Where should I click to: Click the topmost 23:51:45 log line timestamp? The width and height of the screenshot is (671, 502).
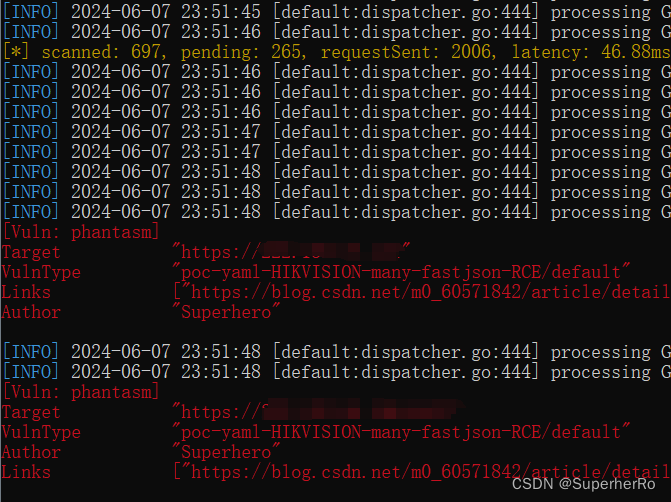pos(166,12)
